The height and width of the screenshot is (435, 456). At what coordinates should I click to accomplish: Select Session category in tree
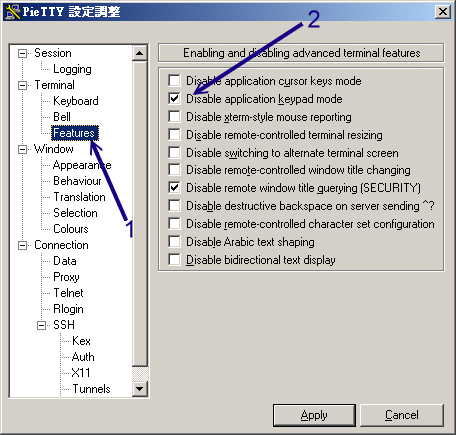53,53
